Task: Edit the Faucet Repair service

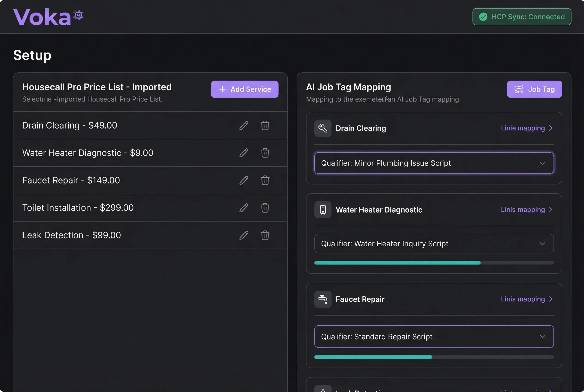Action: 244,180
